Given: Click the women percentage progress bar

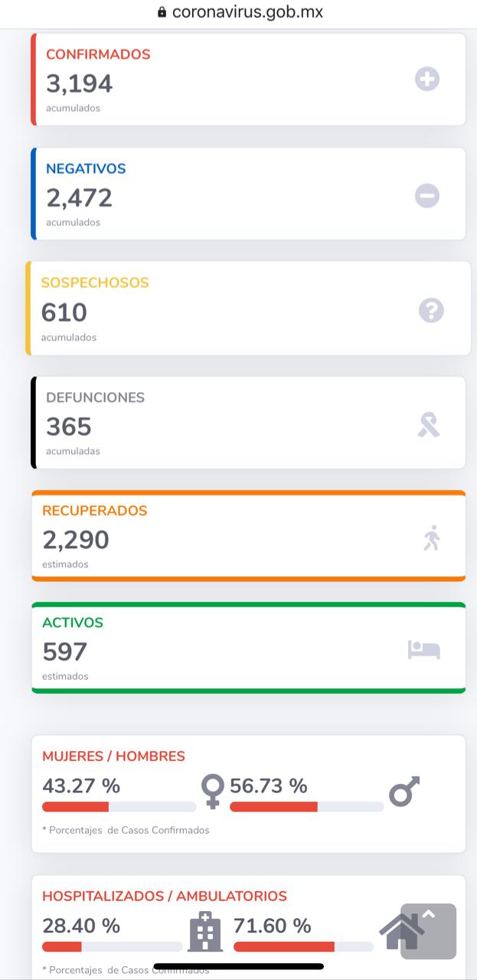Looking at the screenshot, I should point(119,807).
